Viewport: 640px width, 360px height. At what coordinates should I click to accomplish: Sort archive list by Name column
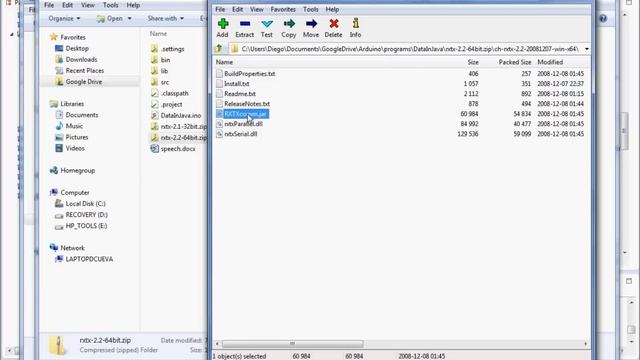224,62
